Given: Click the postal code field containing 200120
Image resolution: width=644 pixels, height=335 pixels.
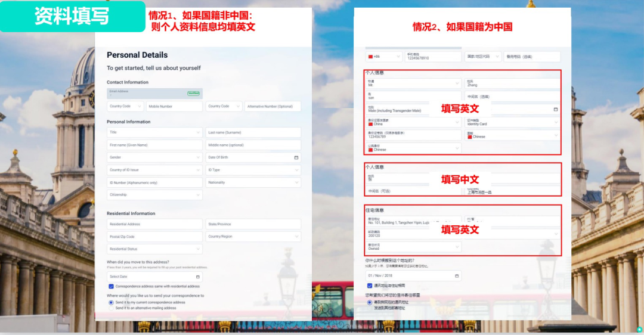Looking at the screenshot, I should point(413,234).
